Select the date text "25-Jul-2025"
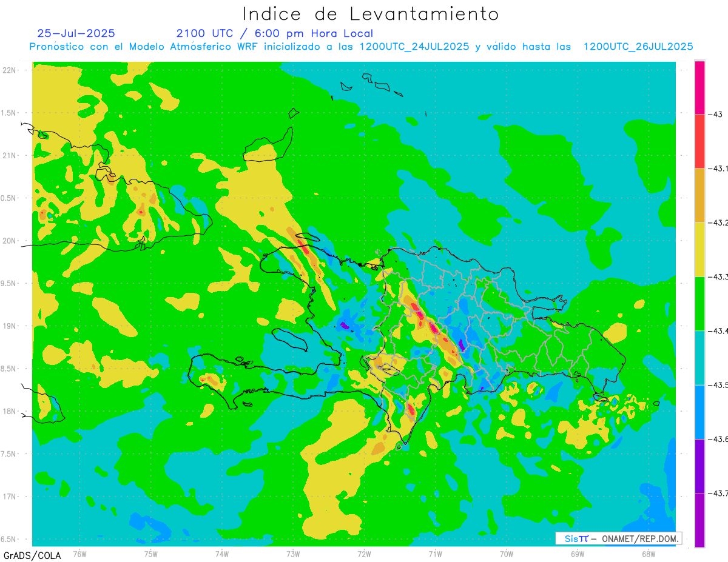Image resolution: width=728 pixels, height=562 pixels. pyautogui.click(x=76, y=33)
